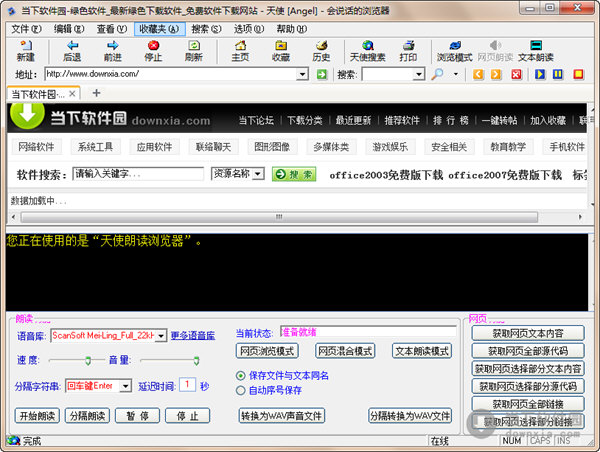
Task: Close the 当下软件园 tab with its X
Action: point(72,94)
